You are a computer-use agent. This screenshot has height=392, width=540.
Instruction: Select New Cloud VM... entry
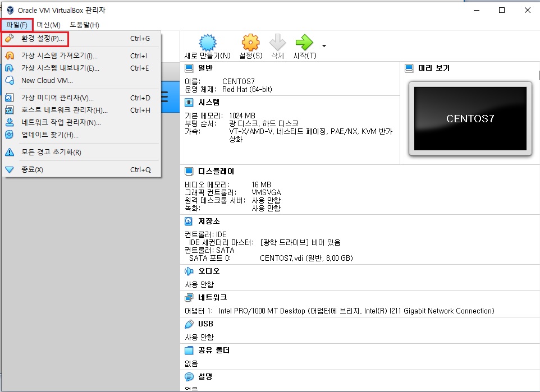click(81, 81)
